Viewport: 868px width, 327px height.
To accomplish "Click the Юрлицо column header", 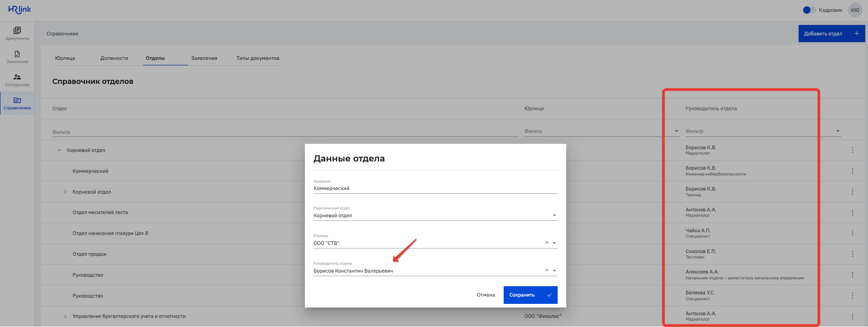I will click(534, 108).
